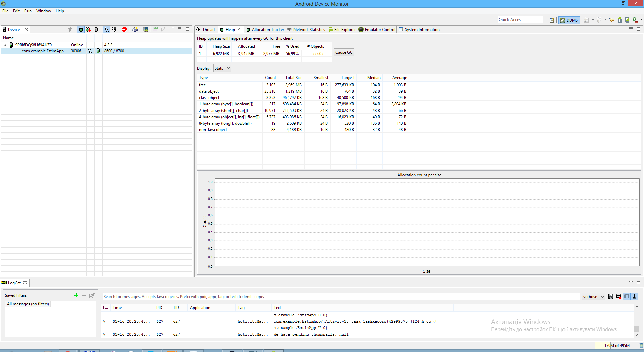Open the Help menu
This screenshot has width=644, height=352.
pyautogui.click(x=60, y=11)
